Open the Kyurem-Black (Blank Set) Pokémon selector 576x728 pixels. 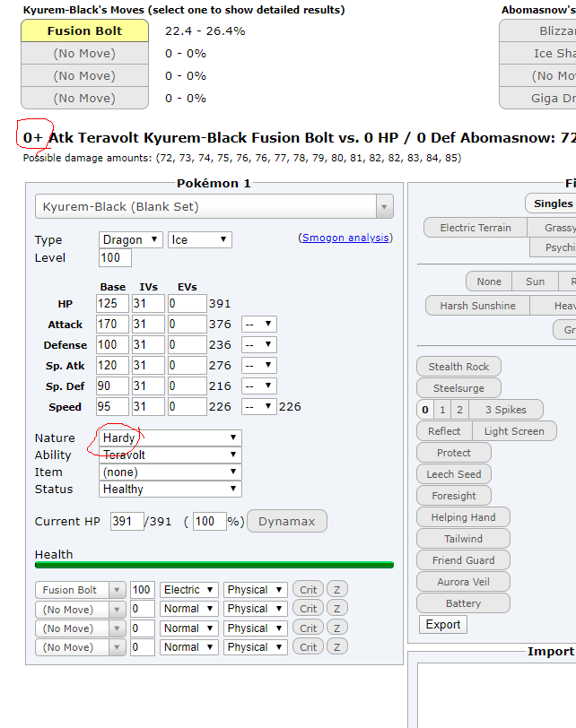[214, 206]
